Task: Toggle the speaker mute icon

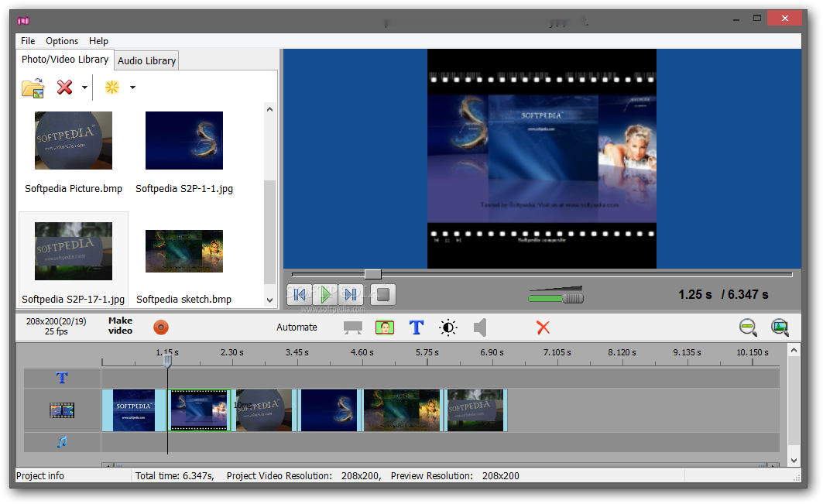Action: (480, 327)
